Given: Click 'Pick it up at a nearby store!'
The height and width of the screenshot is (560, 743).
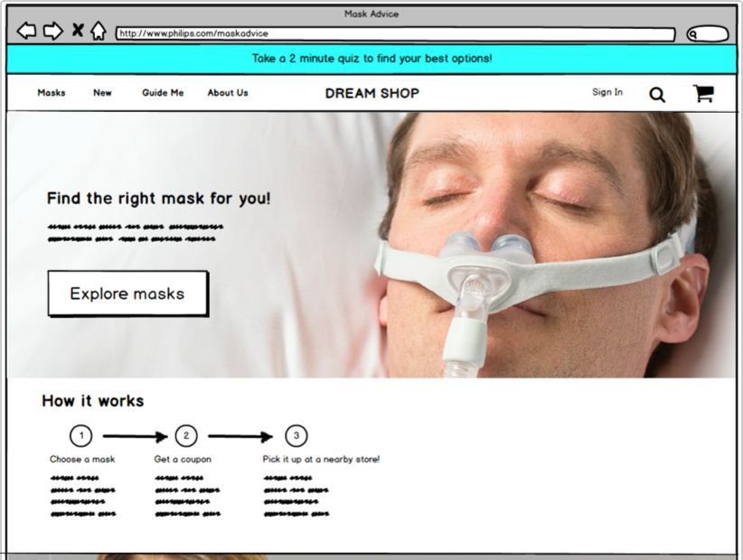Looking at the screenshot, I should pos(321,459).
